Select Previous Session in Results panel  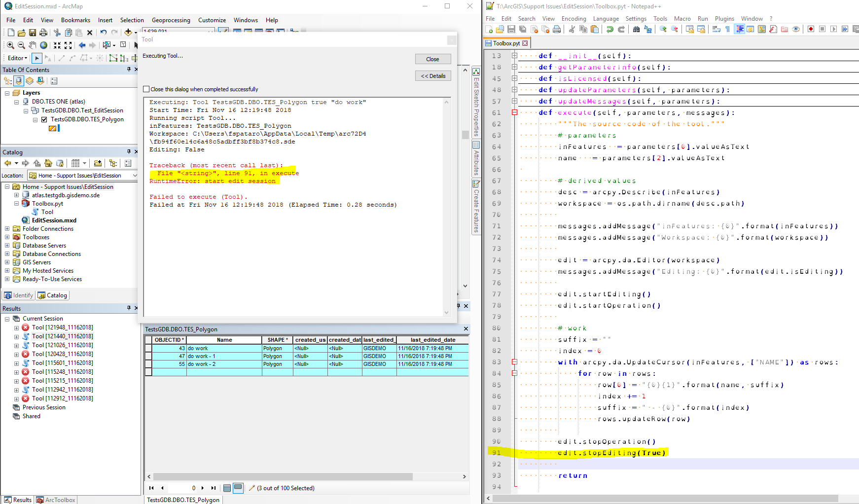44,407
